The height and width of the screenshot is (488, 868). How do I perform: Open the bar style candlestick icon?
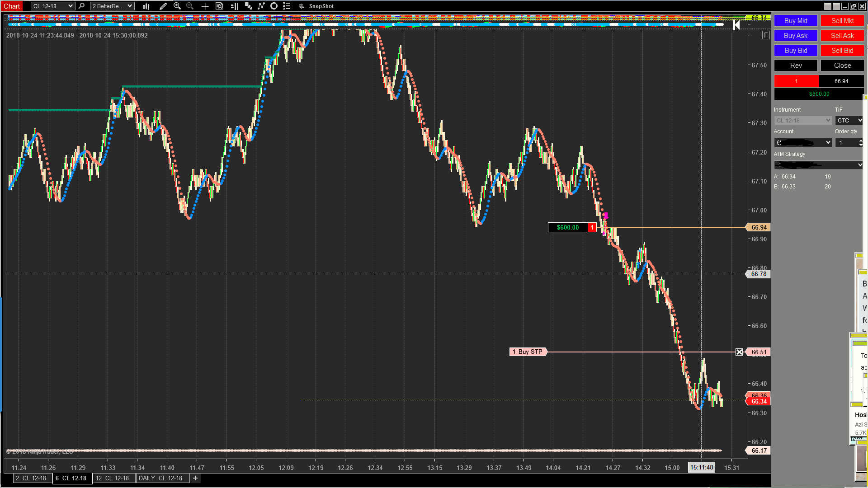[146, 6]
